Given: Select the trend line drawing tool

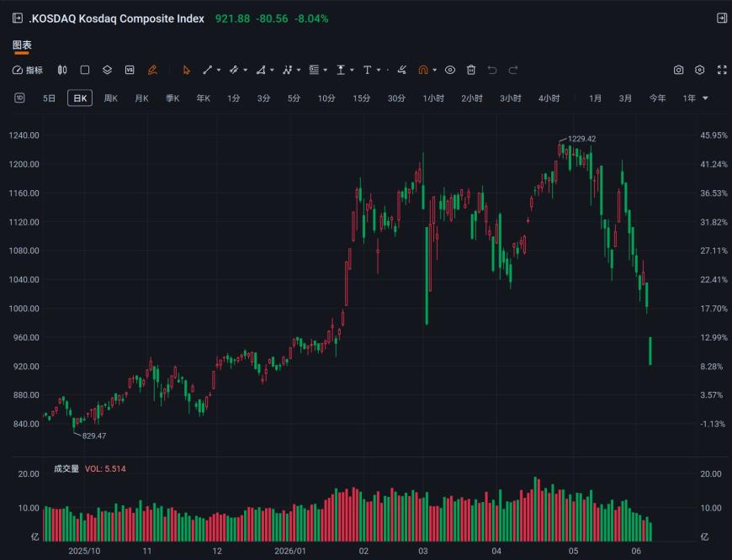Looking at the screenshot, I should pyautogui.click(x=208, y=70).
